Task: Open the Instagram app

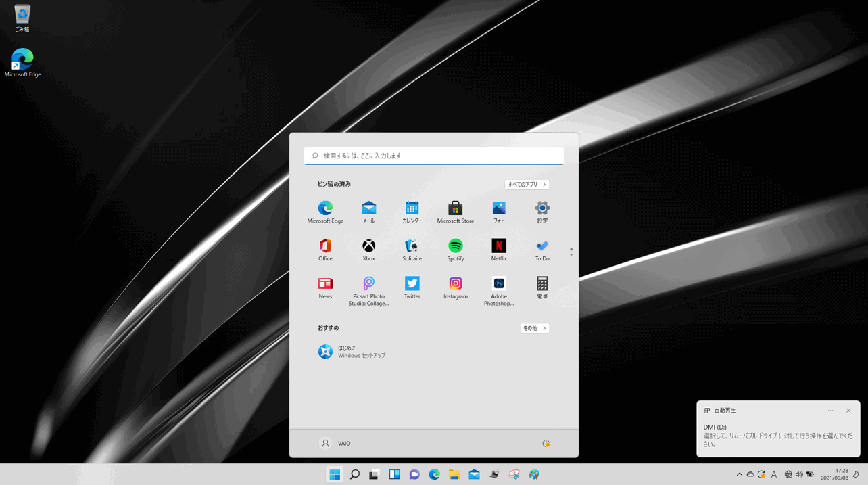Action: tap(455, 287)
